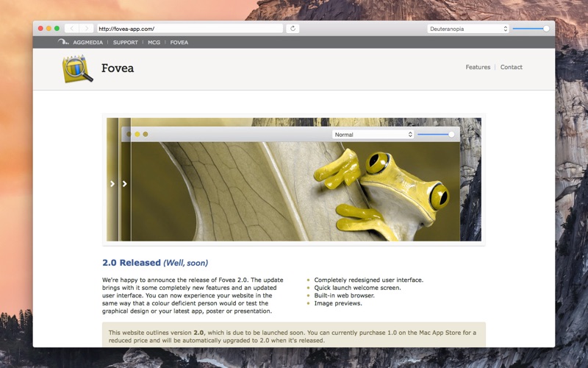Click the Aggmedia swirl logo icon

[x=63, y=42]
